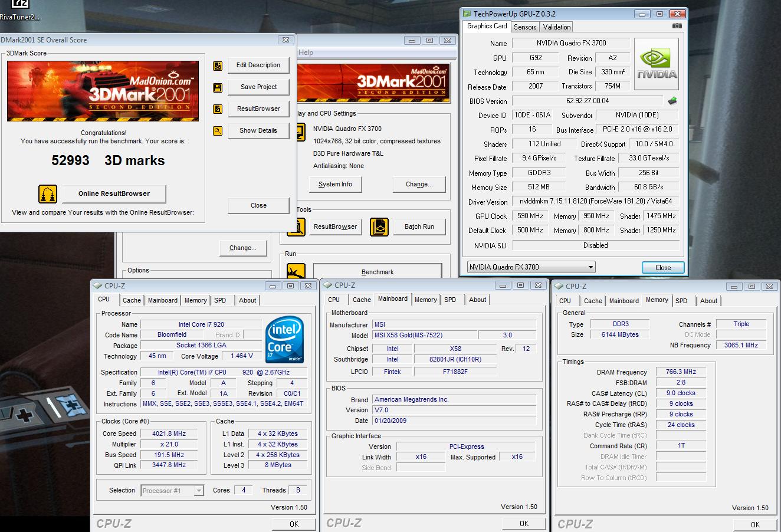Image resolution: width=781 pixels, height=532 pixels.
Task: Click the NB Frequency value field
Action: coord(741,345)
